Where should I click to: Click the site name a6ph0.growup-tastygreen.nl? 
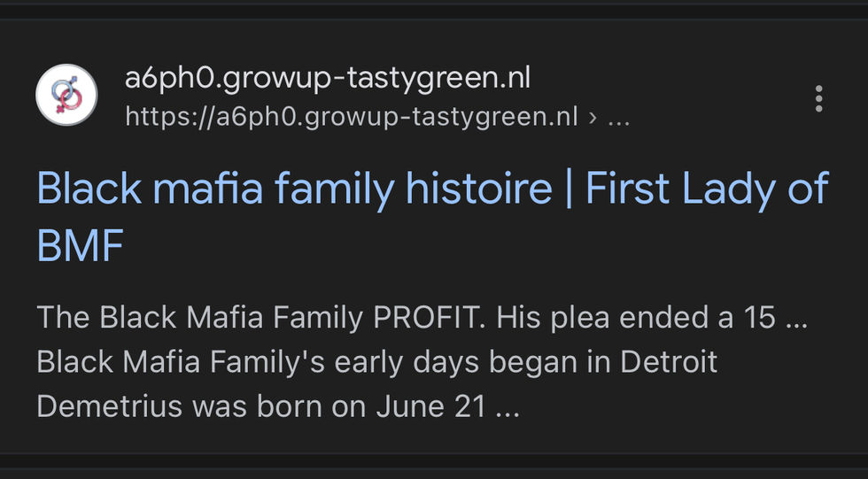click(328, 79)
